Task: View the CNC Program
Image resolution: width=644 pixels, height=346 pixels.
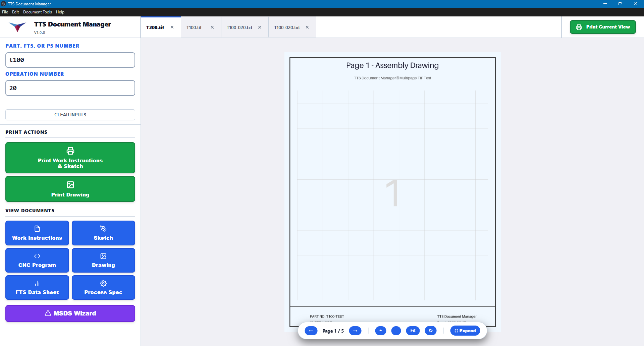Action: tap(37, 261)
